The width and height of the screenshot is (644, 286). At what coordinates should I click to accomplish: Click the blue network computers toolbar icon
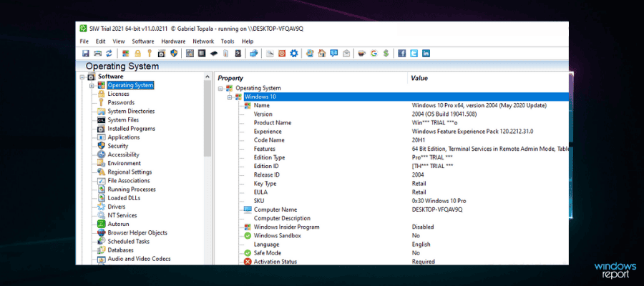coord(253,54)
